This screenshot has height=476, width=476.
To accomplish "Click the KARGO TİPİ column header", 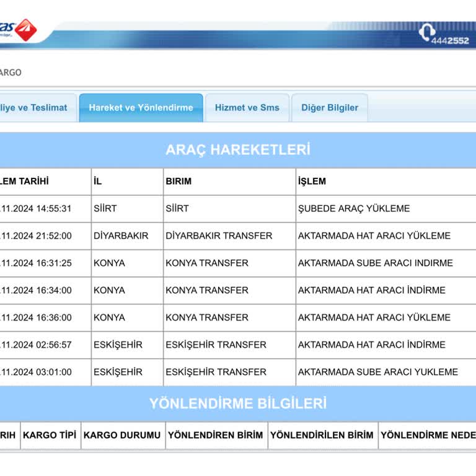I will pos(50,435).
